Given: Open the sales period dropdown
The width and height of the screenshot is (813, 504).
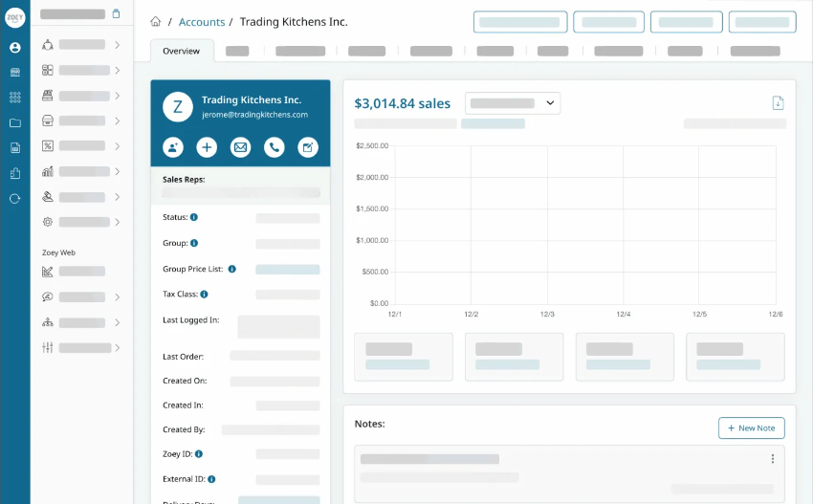Looking at the screenshot, I should coord(512,102).
